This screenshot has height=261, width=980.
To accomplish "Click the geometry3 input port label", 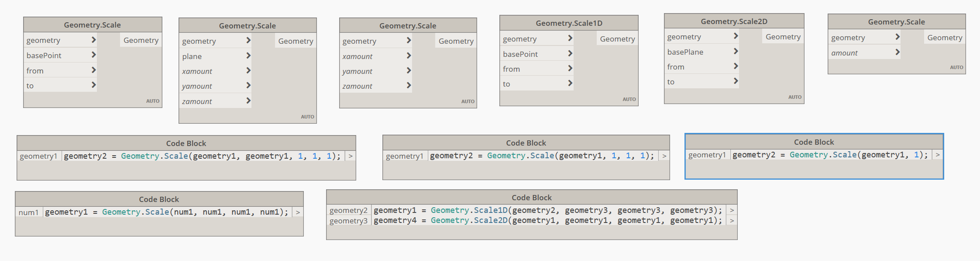I will (x=348, y=221).
